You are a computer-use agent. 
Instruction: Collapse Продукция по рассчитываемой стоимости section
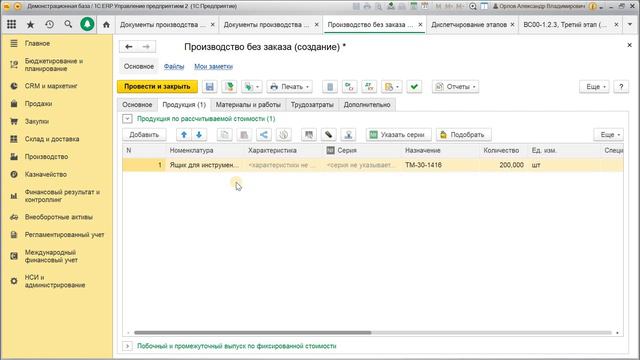[x=127, y=119]
